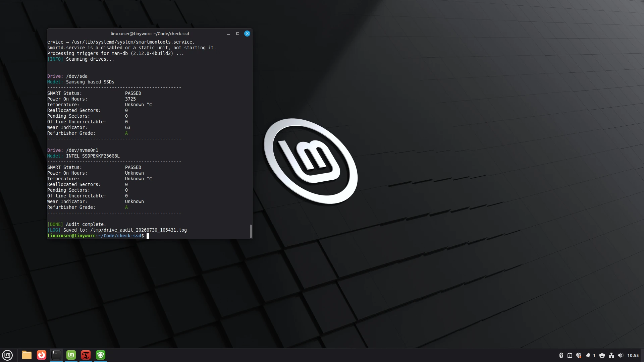
Task: Click nvme0n1 Power On Hours 'Unknown' value
Action: [x=135, y=173]
